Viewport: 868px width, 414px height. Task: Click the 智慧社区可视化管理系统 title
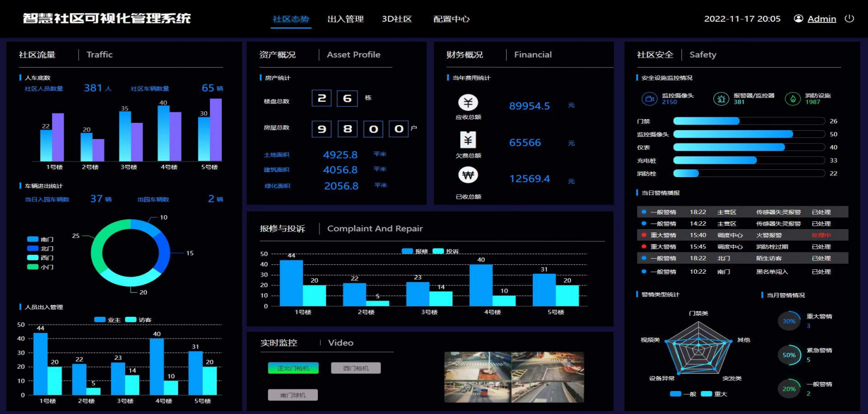point(107,18)
